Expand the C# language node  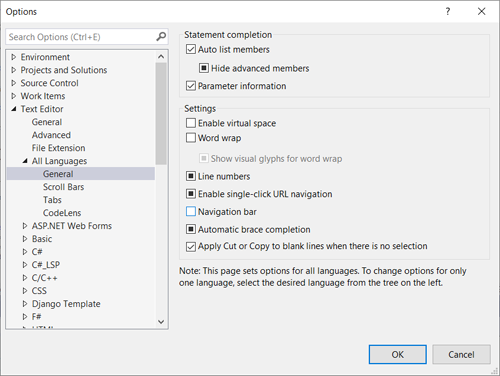(25, 252)
